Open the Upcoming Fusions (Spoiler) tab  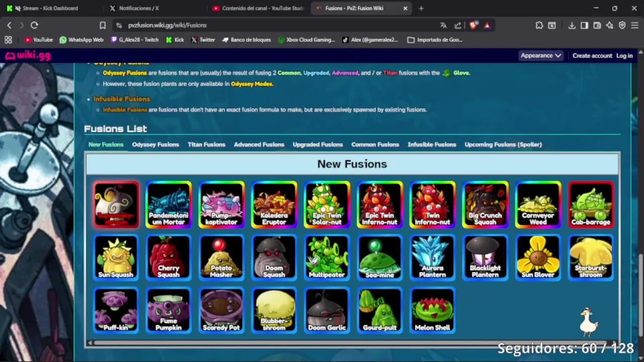503,144
